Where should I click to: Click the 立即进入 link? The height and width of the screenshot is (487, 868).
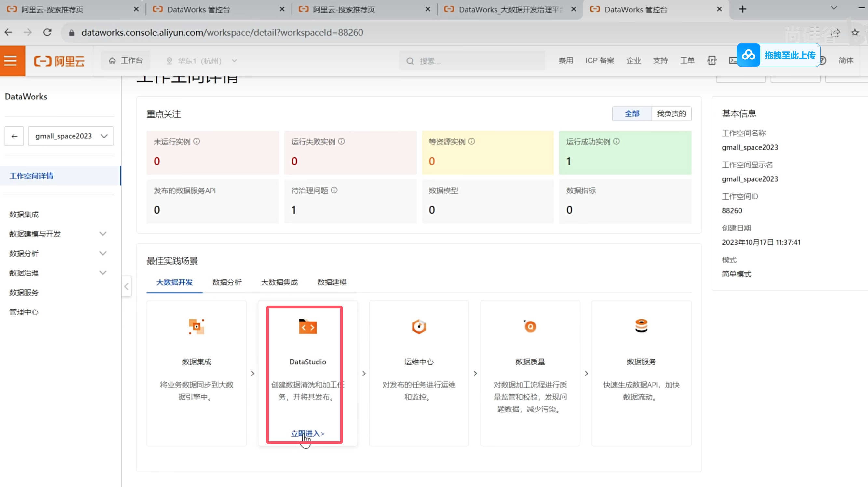tap(307, 433)
